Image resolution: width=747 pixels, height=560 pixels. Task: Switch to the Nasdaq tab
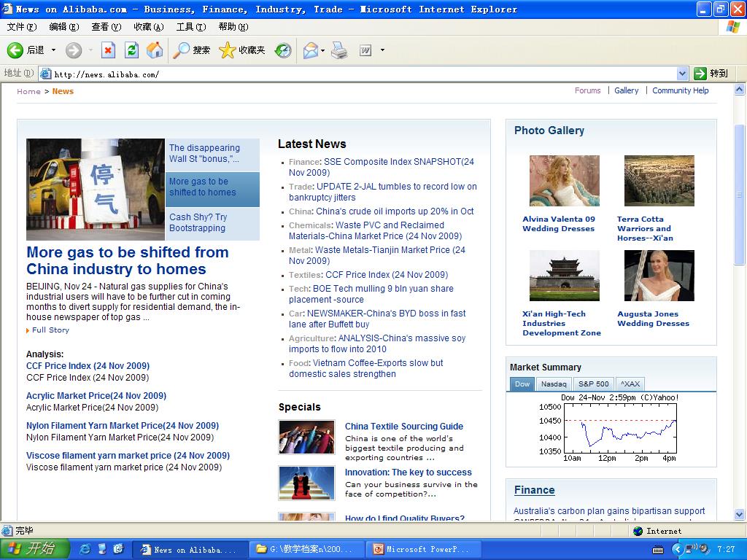point(554,384)
